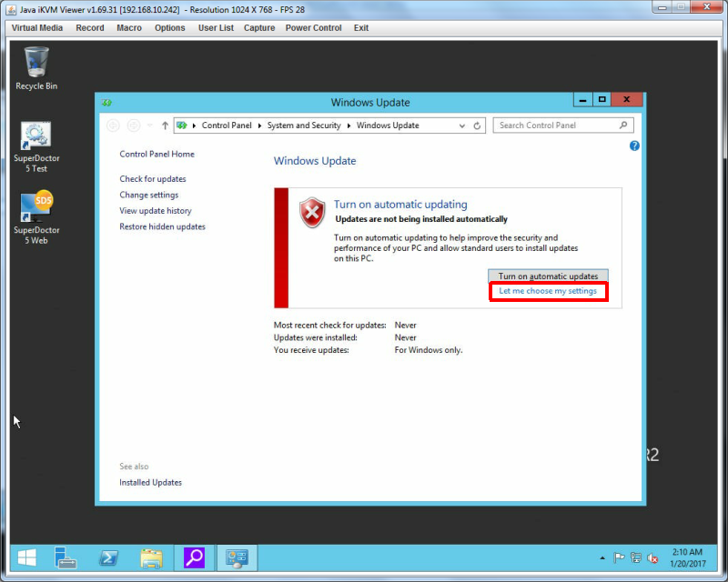Open the Power Control menu
This screenshot has width=728, height=582.
[x=313, y=28]
